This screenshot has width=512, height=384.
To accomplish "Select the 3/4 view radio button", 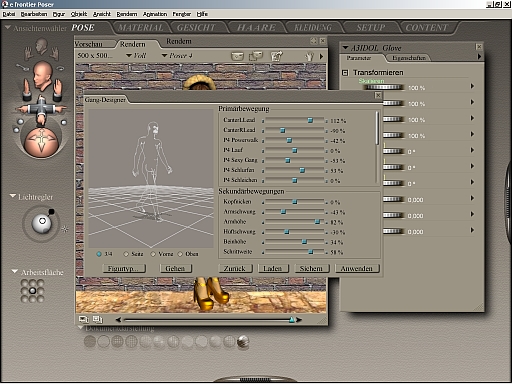I will click(x=99, y=254).
